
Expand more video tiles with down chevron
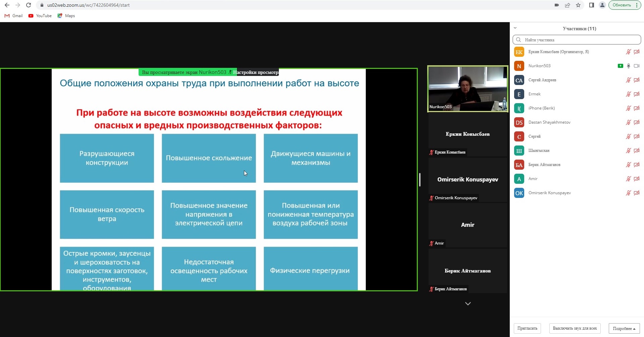(x=467, y=303)
